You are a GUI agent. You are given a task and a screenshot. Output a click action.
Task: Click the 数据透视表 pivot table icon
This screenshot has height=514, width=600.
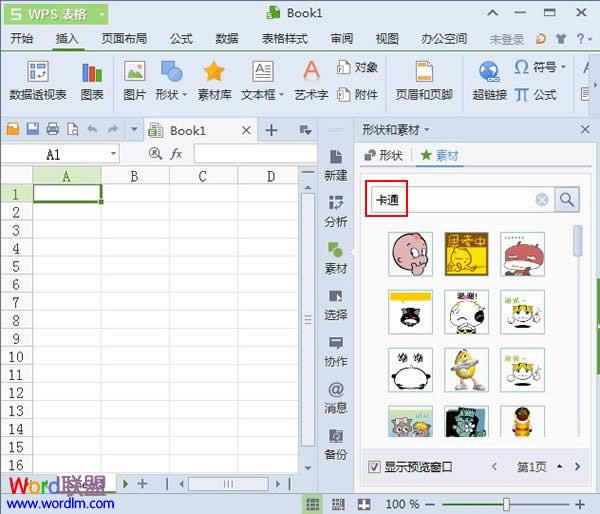37,73
